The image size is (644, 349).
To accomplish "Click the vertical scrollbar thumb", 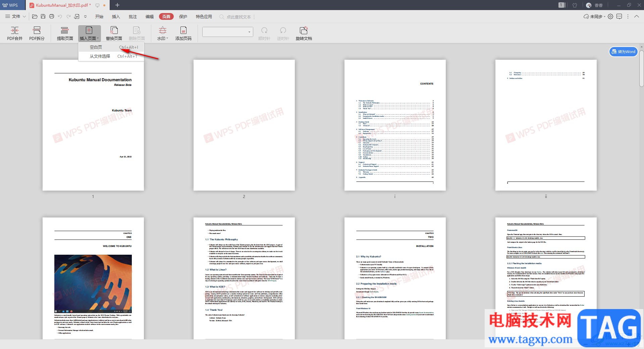I will click(x=641, y=69).
